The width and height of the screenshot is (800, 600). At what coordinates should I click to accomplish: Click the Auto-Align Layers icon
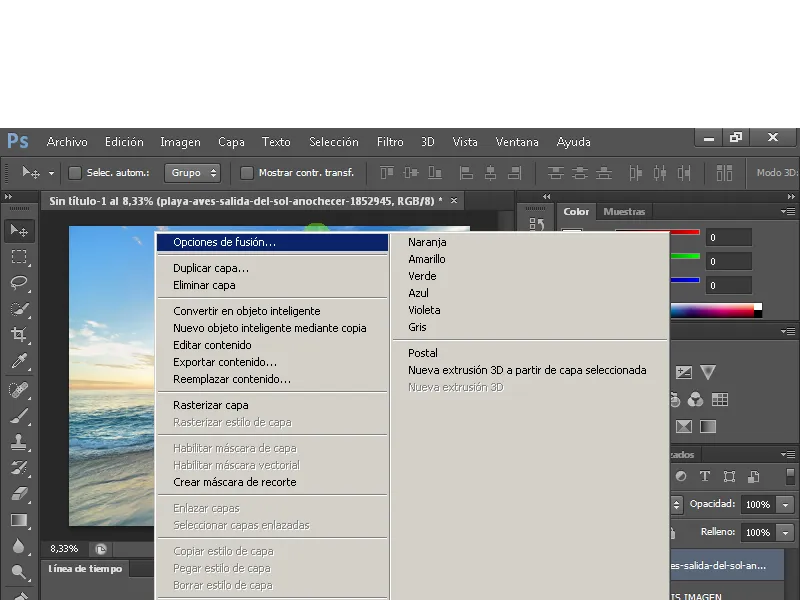pyautogui.click(x=724, y=173)
